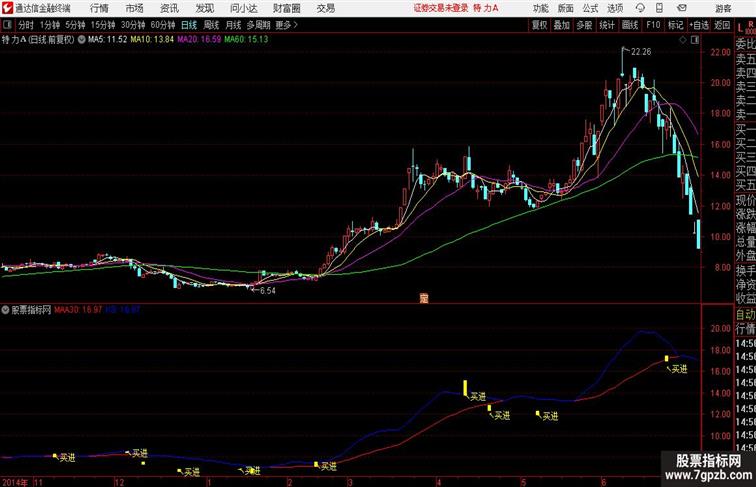Add stock with +自选 button
The height and width of the screenshot is (487, 756).
699,25
